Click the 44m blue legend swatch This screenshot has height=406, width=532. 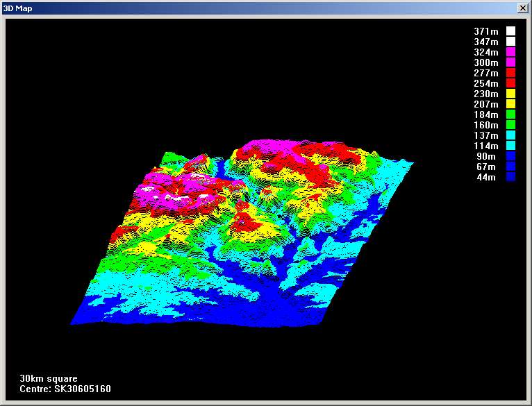510,177
